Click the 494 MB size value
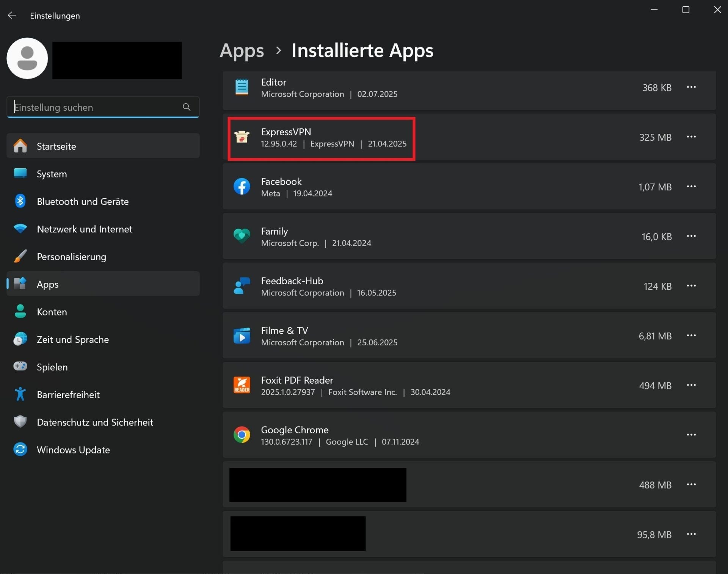 pos(655,386)
